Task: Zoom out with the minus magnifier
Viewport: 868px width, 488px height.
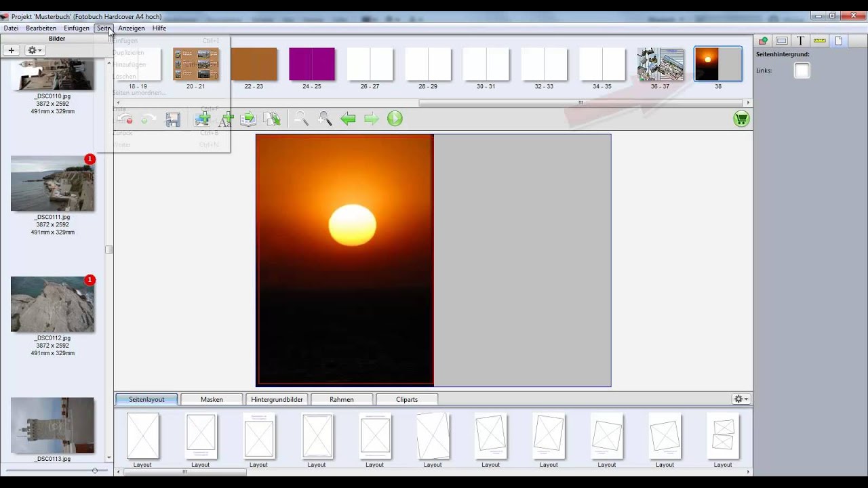Action: point(301,119)
